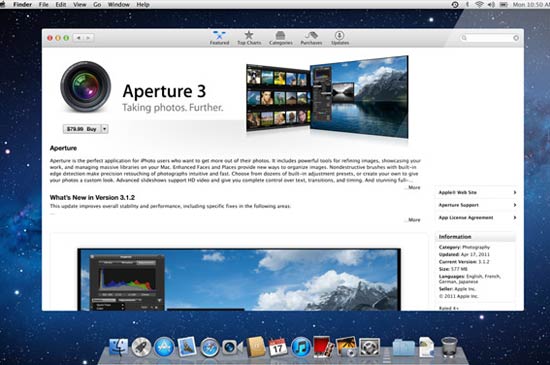Open the Go menu
The height and width of the screenshot is (365, 550).
pyautogui.click(x=97, y=5)
